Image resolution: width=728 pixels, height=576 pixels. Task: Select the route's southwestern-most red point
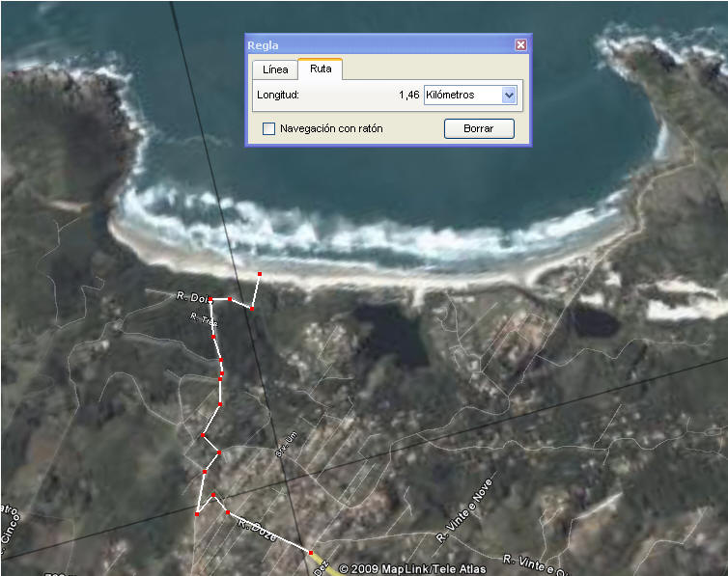[x=197, y=514]
